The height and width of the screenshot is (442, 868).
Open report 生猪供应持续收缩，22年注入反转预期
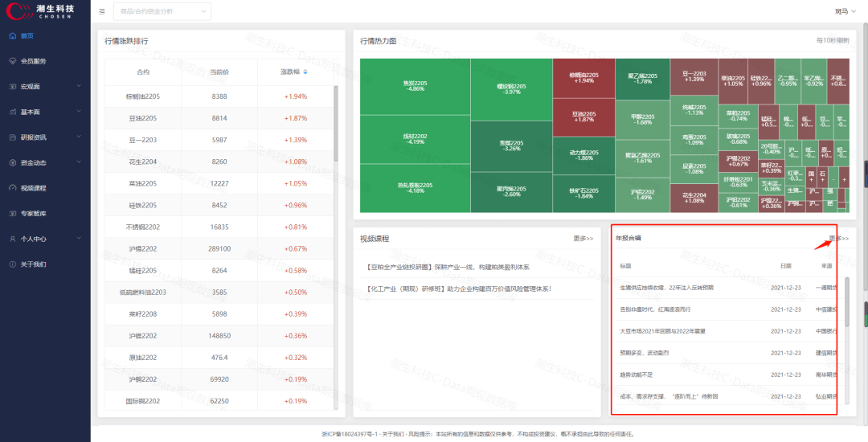click(666, 288)
